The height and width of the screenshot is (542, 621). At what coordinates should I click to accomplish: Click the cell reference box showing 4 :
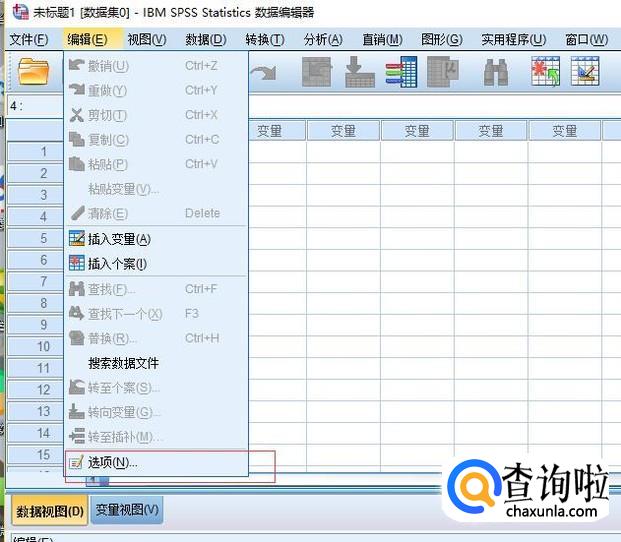pyautogui.click(x=36, y=106)
